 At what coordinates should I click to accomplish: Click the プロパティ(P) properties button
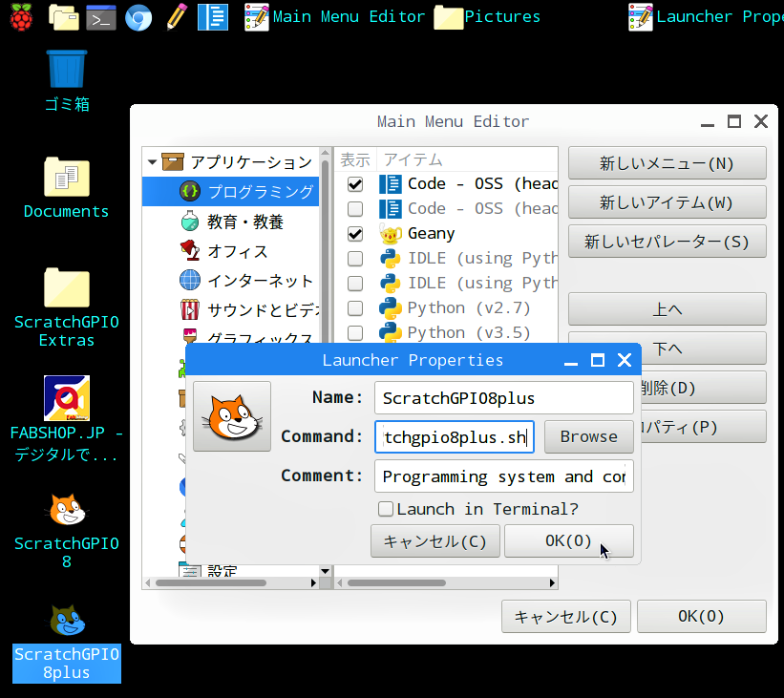pyautogui.click(x=704, y=427)
